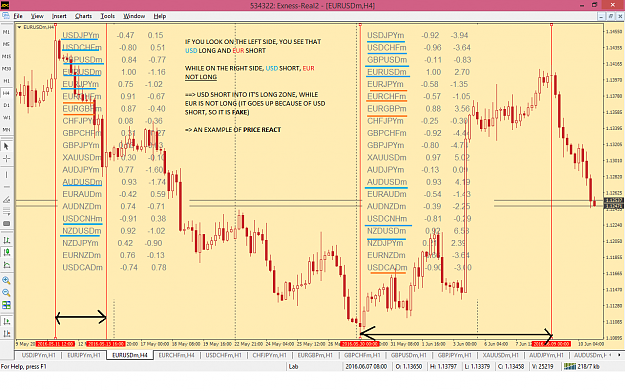The image size is (625, 391).
Task: Click the O: 1.13650 open price
Action: click(x=409, y=367)
